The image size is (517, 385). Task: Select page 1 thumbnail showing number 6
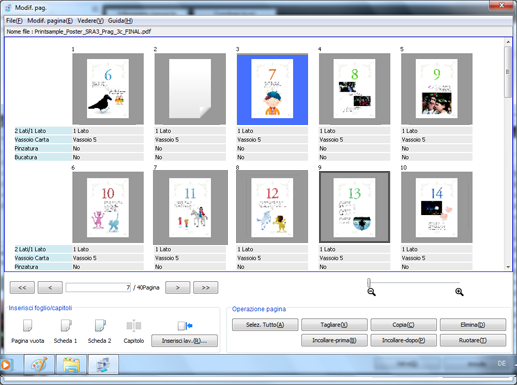(108, 89)
